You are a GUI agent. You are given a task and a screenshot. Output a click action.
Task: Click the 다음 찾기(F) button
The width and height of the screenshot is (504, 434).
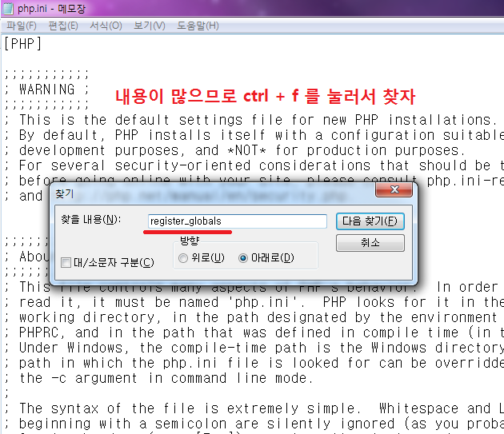(370, 221)
